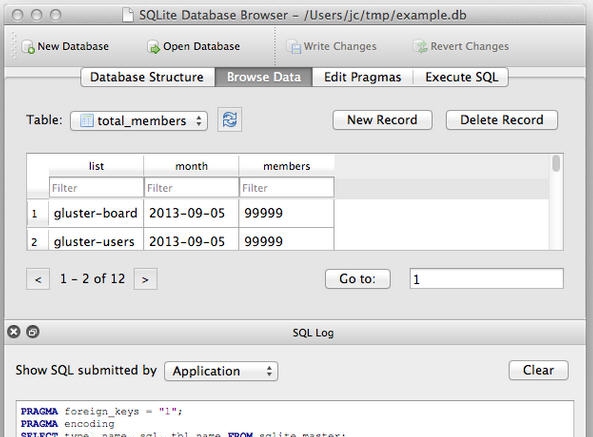
Task: Click the New Record button
Action: (382, 120)
